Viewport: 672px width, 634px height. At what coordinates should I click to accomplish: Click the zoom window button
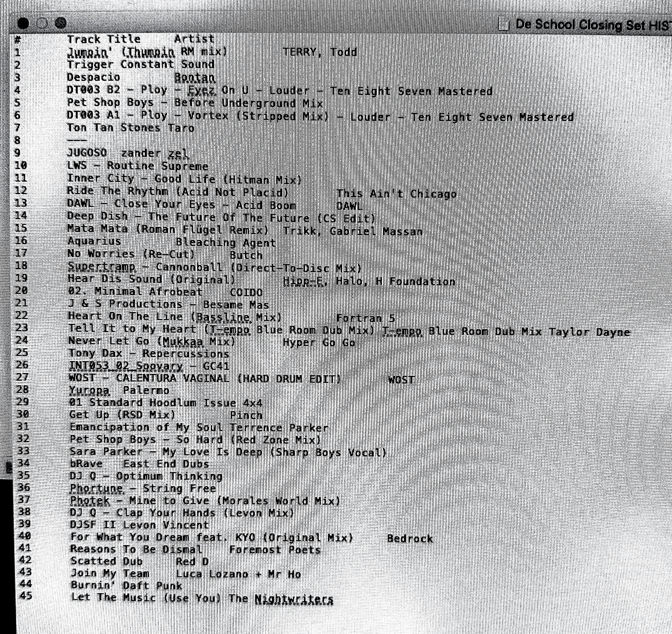click(x=61, y=23)
